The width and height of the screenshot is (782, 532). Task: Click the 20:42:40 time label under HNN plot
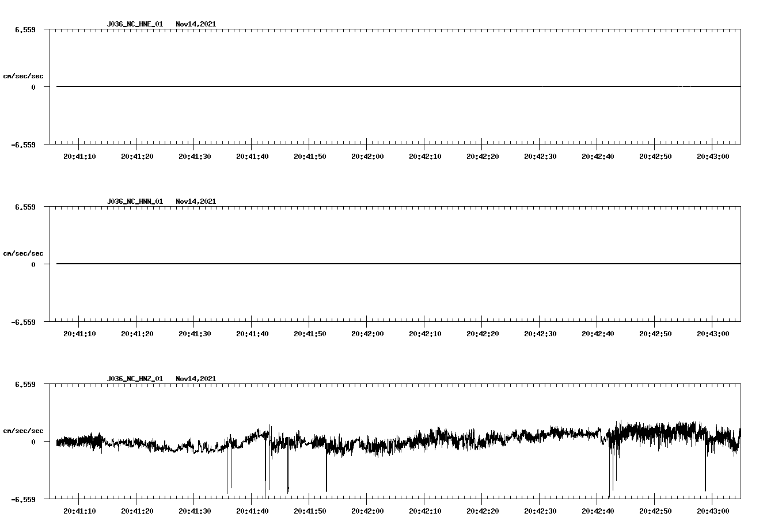click(598, 334)
